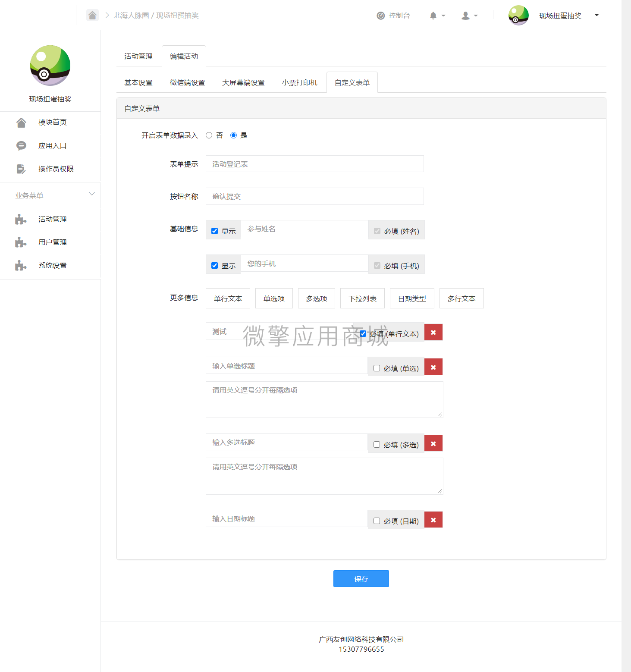
Task: Click the options textarea under 输入单选标题
Action: (324, 400)
